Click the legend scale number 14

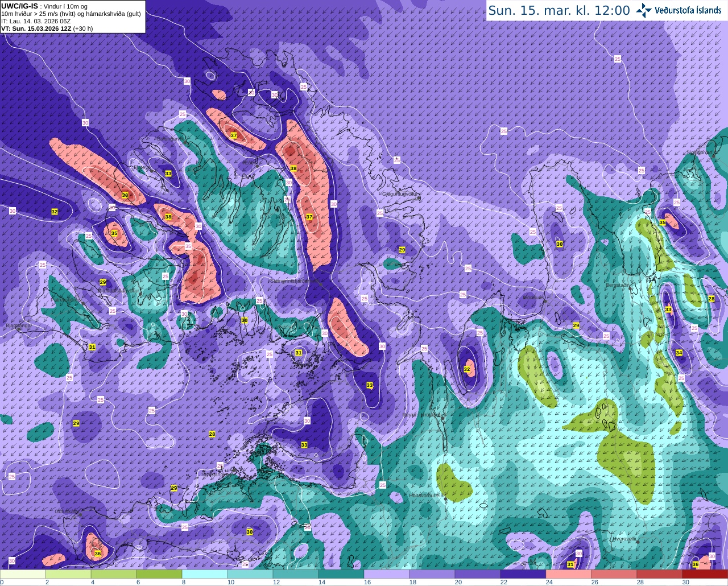(x=322, y=583)
